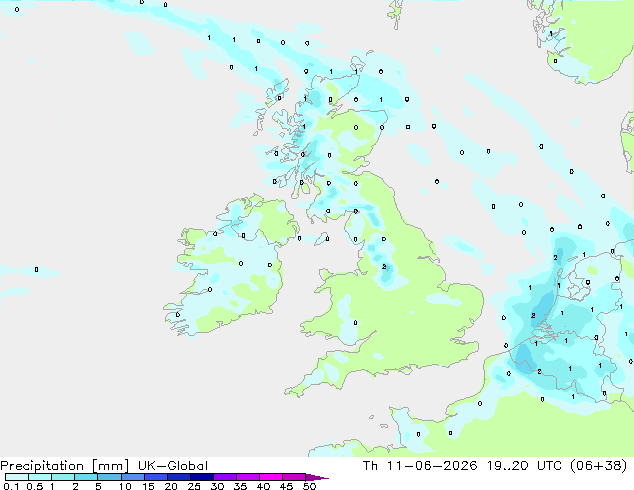Image resolution: width=634 pixels, height=490 pixels.
Task: Pick the 15–20 mm legend color swatch
Action: (x=155, y=477)
